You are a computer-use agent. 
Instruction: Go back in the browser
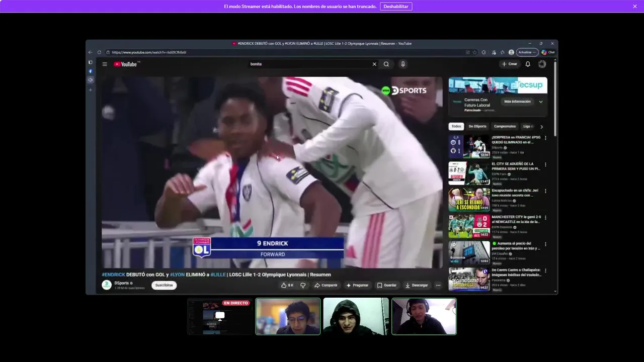click(91, 52)
